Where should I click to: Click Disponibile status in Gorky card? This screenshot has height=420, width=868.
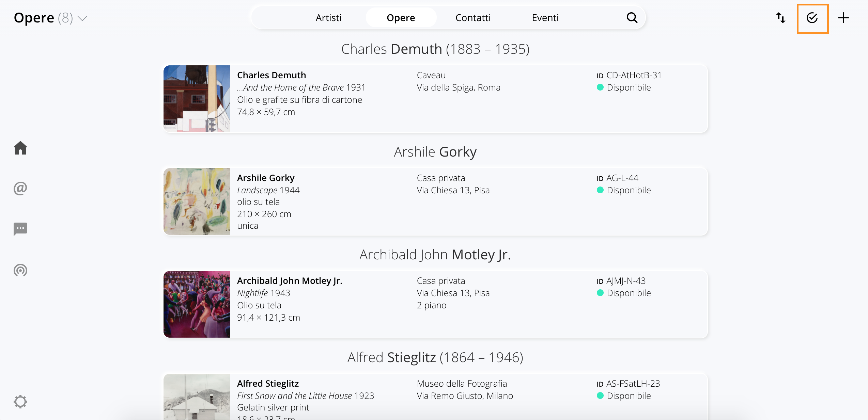tap(624, 190)
